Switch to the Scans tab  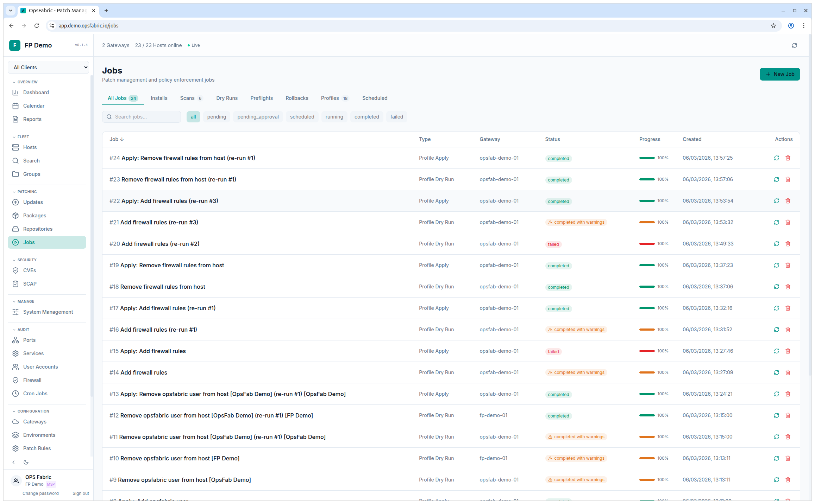point(187,98)
